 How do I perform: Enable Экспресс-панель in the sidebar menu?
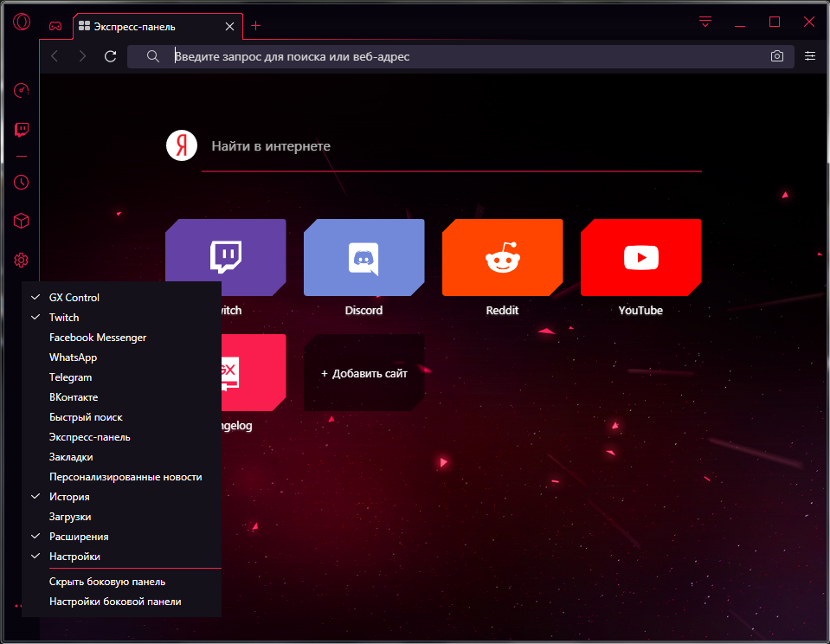click(x=121, y=437)
